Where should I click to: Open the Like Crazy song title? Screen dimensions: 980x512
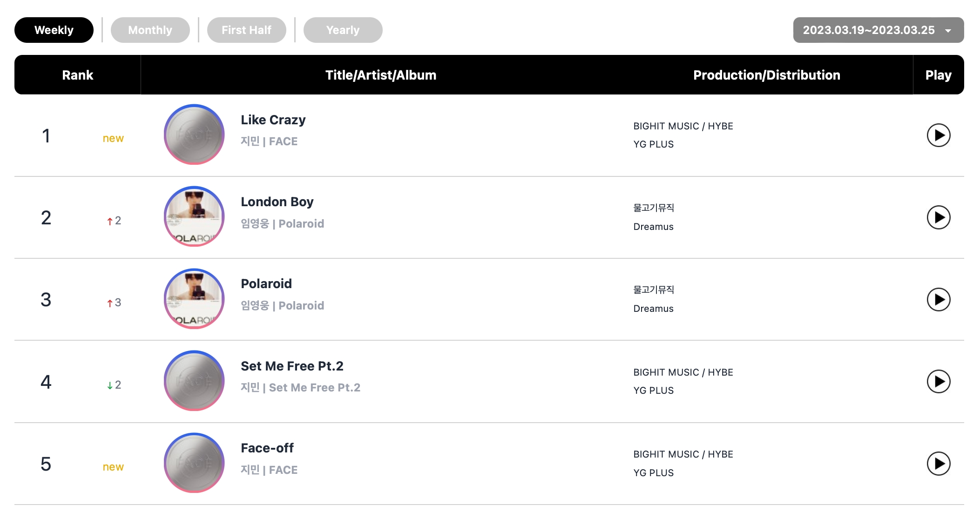point(273,120)
